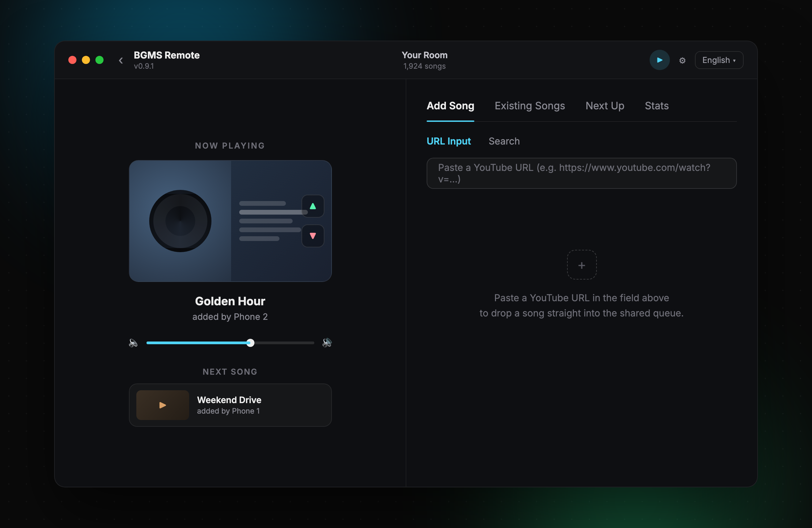Click the play button in header
This screenshot has width=812, height=528.
click(x=659, y=60)
